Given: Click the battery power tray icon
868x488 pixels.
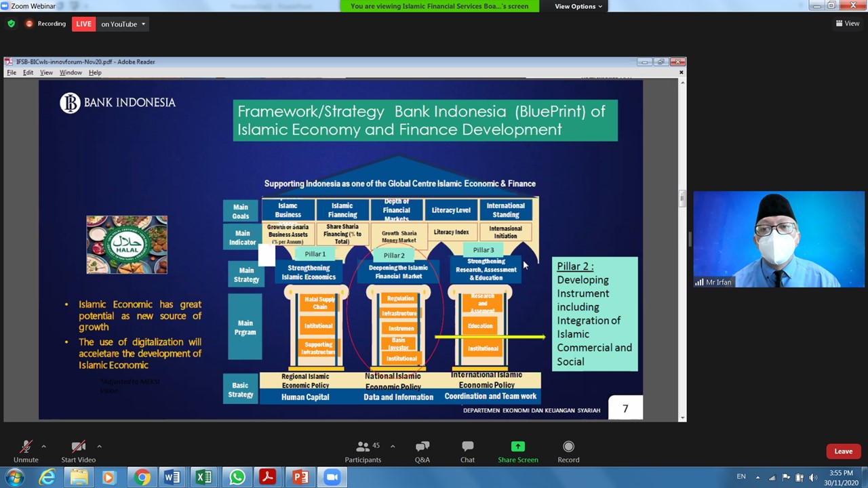Looking at the screenshot, I should click(800, 477).
